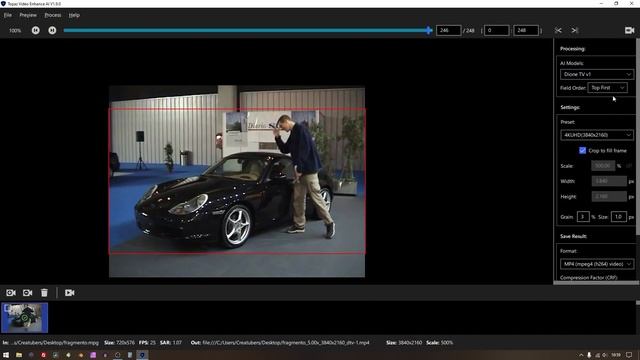Click the video preview with red crop frame
This screenshot has width=640, height=360.
pos(237,181)
